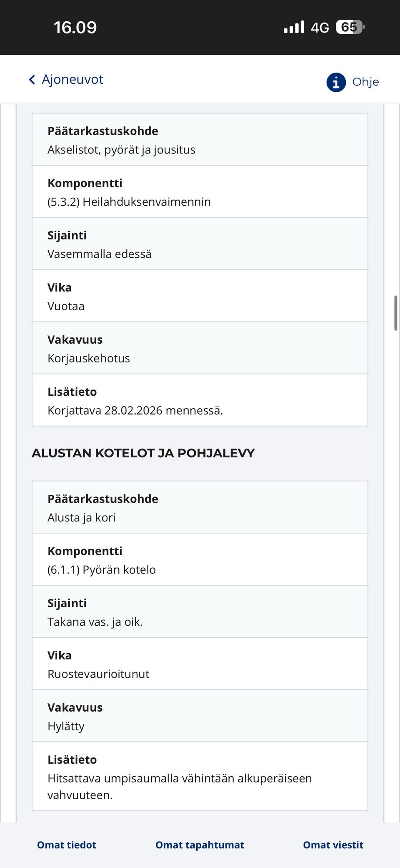Tap the Ajoneuvot back link
The height and width of the screenshot is (868, 400).
pyautogui.click(x=72, y=79)
